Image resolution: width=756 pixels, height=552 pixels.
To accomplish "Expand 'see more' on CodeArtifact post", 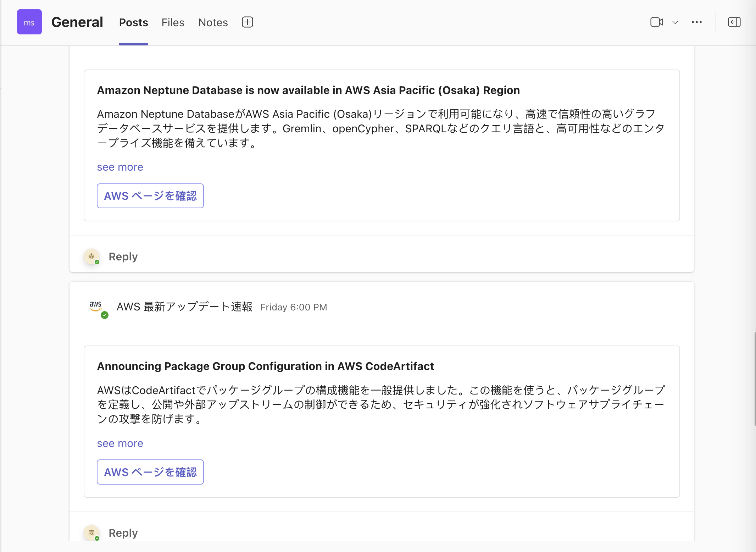I will pos(120,443).
